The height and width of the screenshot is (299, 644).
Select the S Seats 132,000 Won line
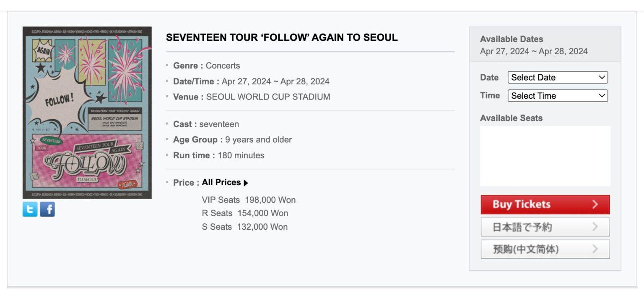pos(244,227)
